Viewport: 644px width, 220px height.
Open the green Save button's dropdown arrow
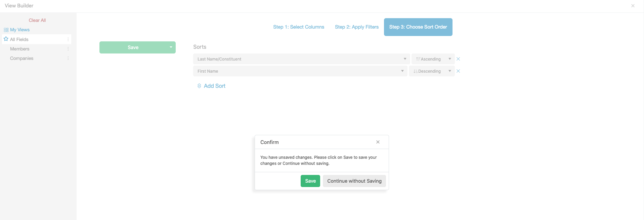pyautogui.click(x=171, y=47)
